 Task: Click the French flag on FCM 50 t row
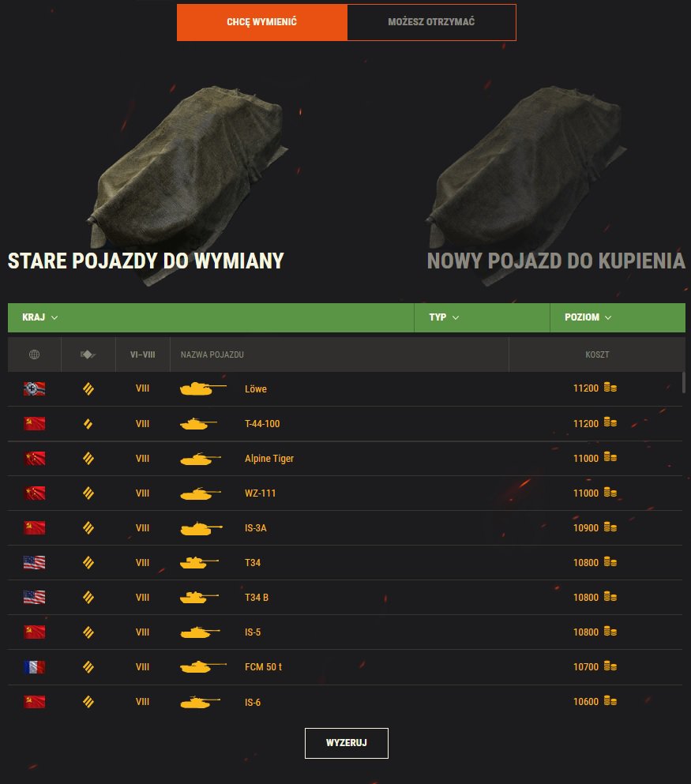(34, 667)
